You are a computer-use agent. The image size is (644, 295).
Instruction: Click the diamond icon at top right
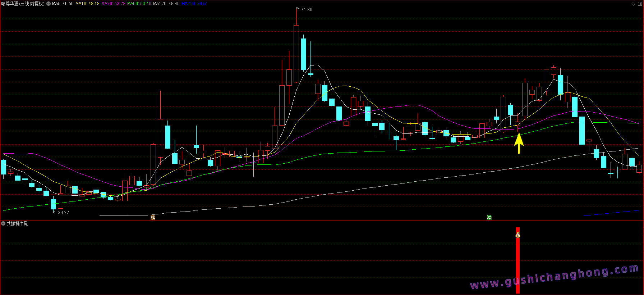pyautogui.click(x=633, y=4)
